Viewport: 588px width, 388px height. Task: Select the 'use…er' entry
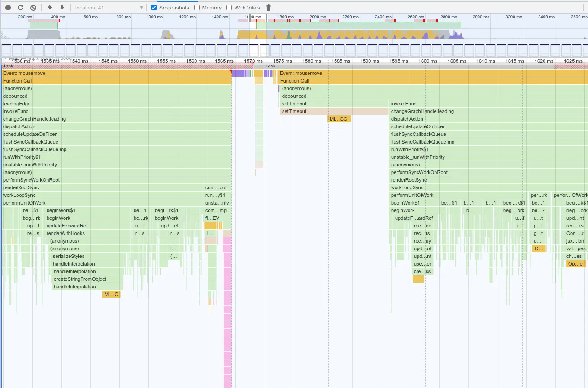click(x=422, y=264)
